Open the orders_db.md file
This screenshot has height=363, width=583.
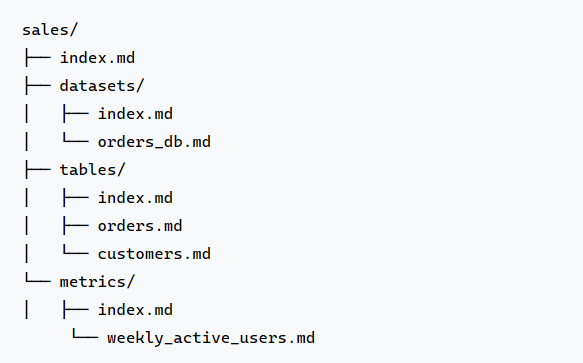154,142
